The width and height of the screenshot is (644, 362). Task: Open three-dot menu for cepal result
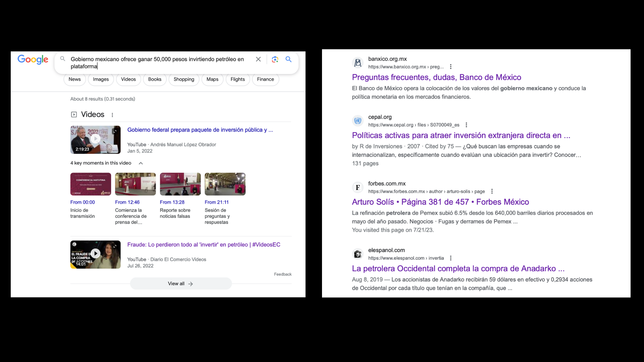466,125
